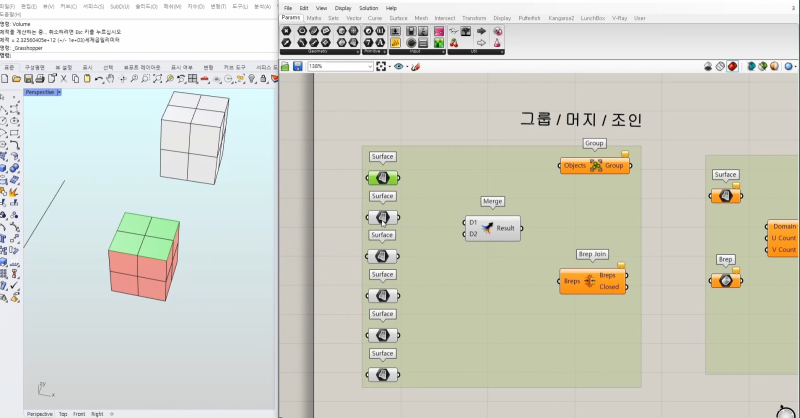Click pink flask icon in Util panel
The height and width of the screenshot is (418, 800).
coord(497,43)
